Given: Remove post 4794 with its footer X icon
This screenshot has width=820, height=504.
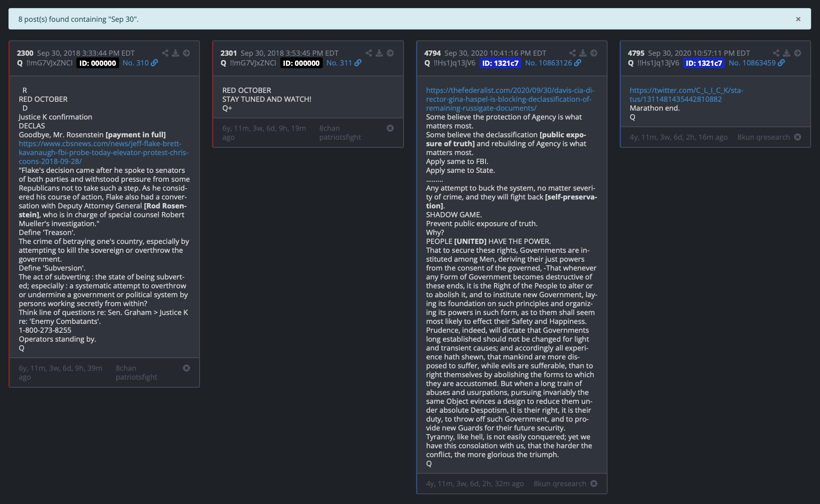Looking at the screenshot, I should tap(594, 483).
